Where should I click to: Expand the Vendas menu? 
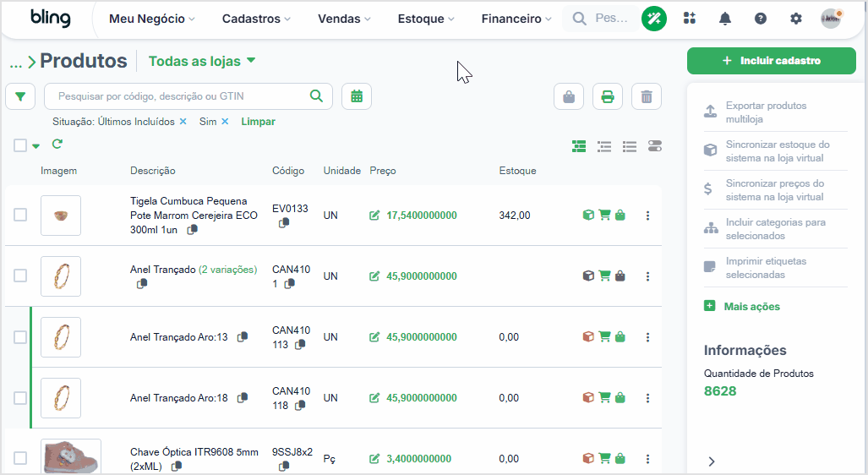click(x=344, y=19)
